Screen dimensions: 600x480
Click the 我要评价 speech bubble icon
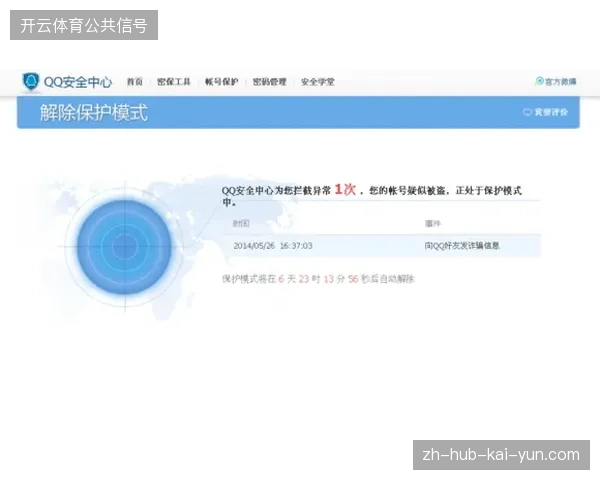click(527, 113)
